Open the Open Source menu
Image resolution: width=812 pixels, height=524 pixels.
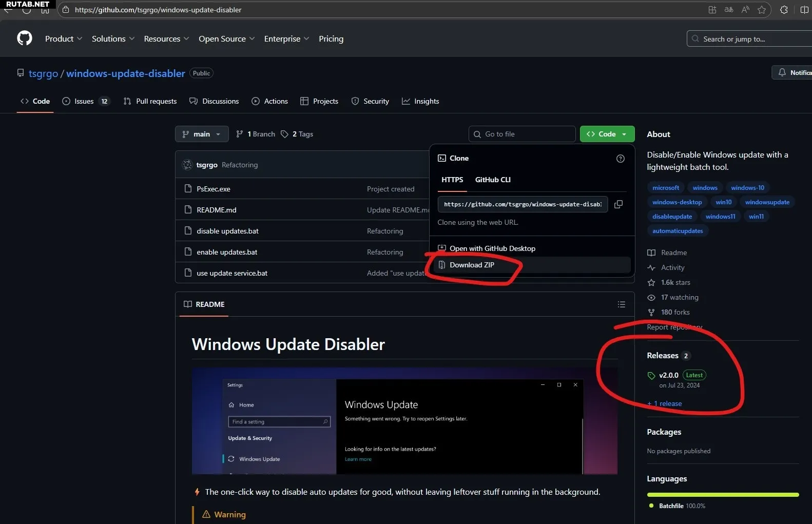(x=226, y=39)
